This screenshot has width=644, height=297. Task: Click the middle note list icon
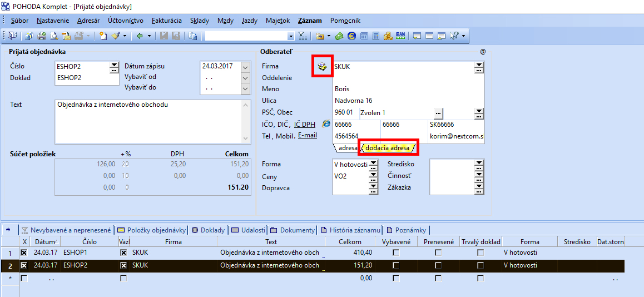pos(429,36)
